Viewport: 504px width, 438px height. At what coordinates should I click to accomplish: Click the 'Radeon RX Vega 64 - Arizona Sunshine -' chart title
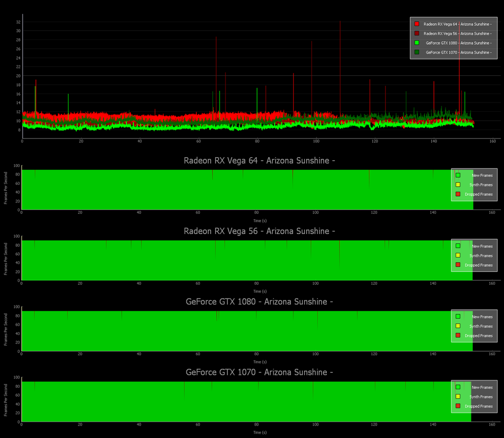coord(259,160)
